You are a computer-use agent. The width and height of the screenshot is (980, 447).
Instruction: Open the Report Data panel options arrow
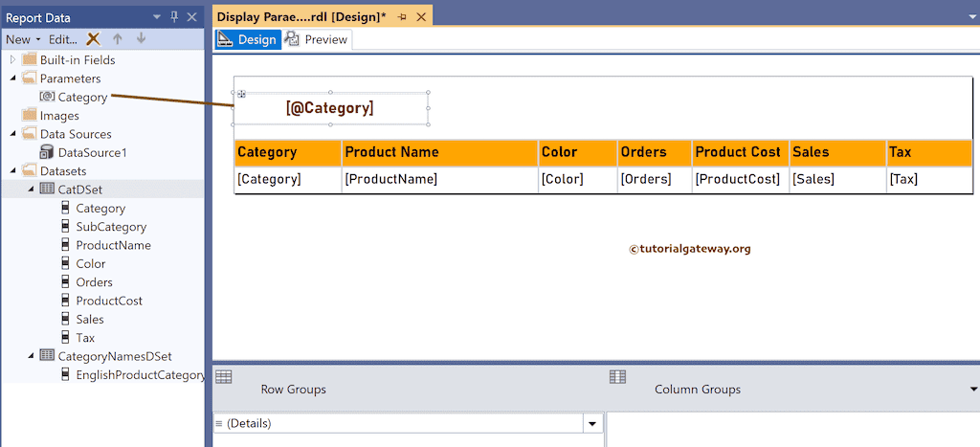tap(157, 17)
